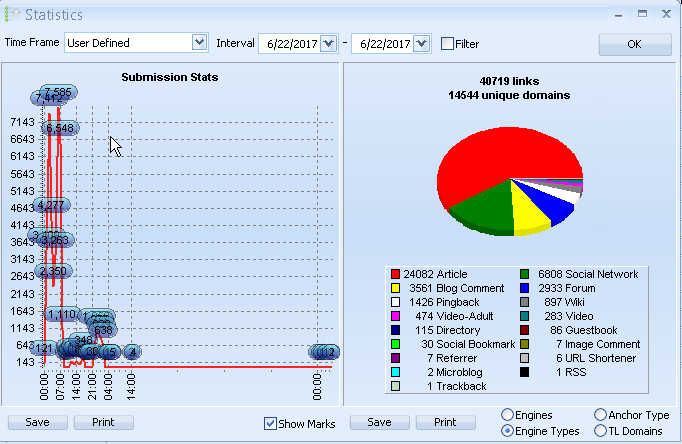The image size is (682, 444).
Task: Click the 1,110 chart mark
Action: click(62, 314)
